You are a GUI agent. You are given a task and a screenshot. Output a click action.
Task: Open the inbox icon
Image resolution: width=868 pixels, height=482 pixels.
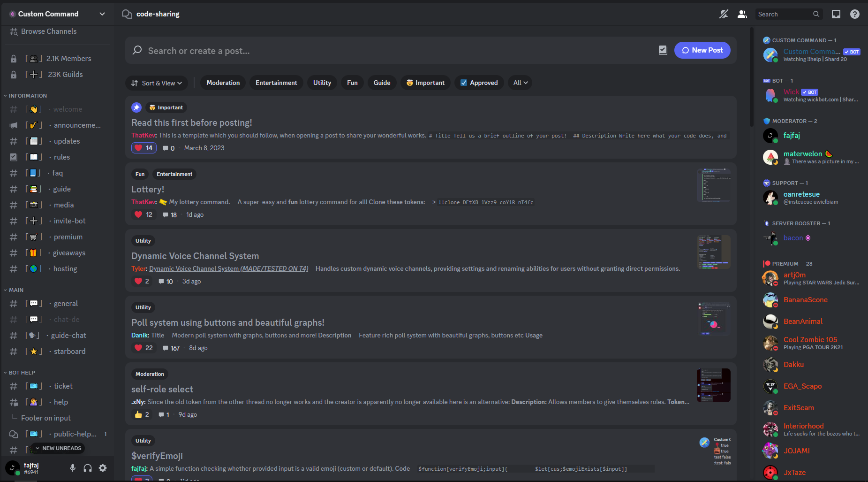click(x=836, y=14)
